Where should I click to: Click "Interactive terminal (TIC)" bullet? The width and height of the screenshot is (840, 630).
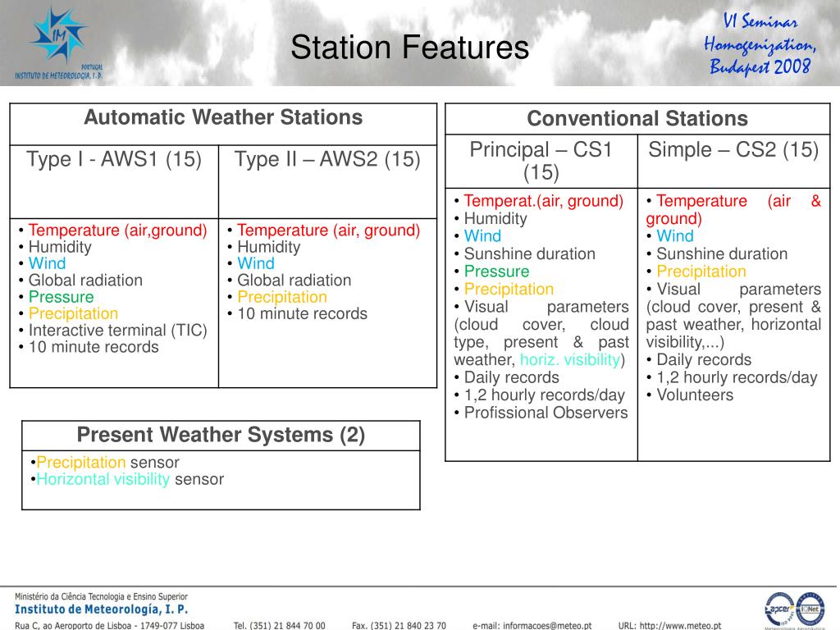coord(118,330)
